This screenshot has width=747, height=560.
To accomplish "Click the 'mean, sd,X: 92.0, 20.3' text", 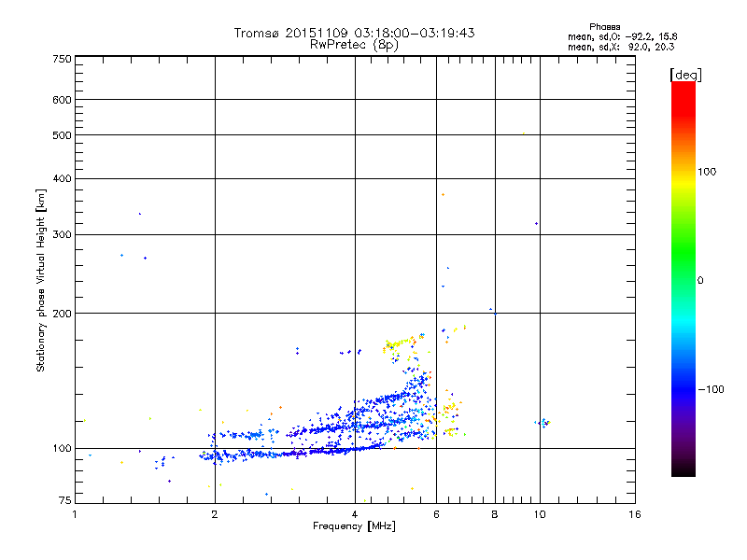I will (621, 47).
